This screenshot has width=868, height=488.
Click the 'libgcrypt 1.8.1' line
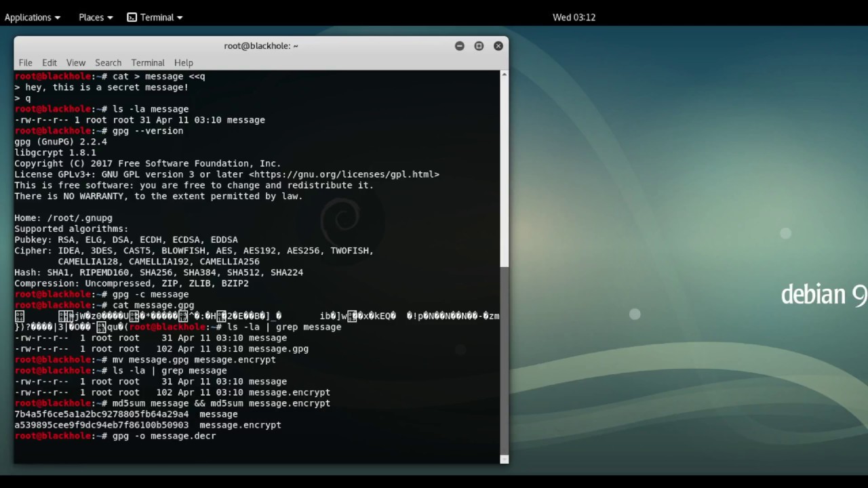56,152
